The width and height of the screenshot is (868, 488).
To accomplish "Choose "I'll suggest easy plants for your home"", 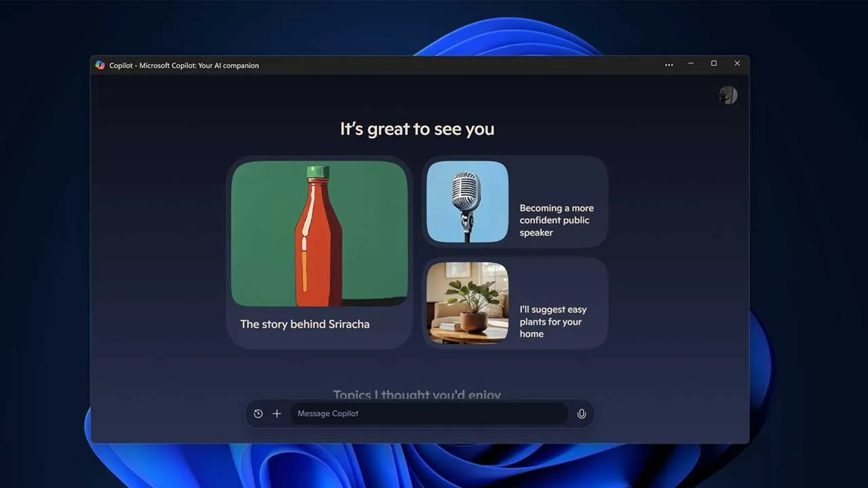I will coord(553,321).
